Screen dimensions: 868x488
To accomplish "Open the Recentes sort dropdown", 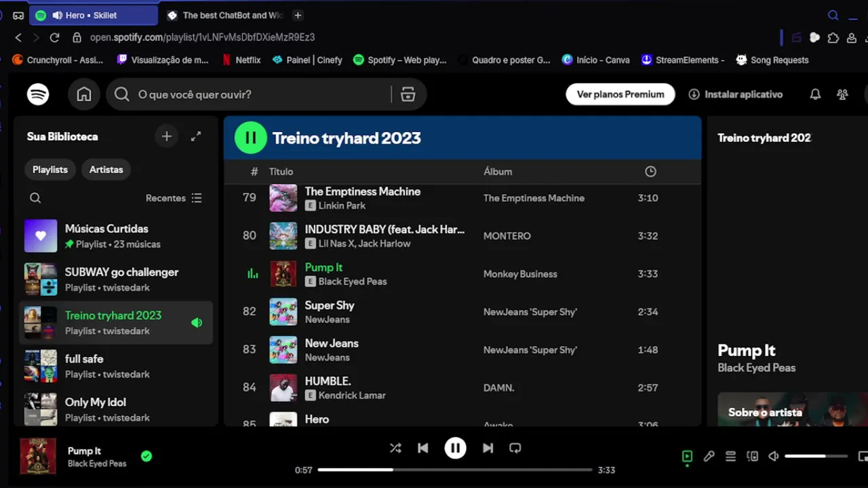I will (x=174, y=198).
